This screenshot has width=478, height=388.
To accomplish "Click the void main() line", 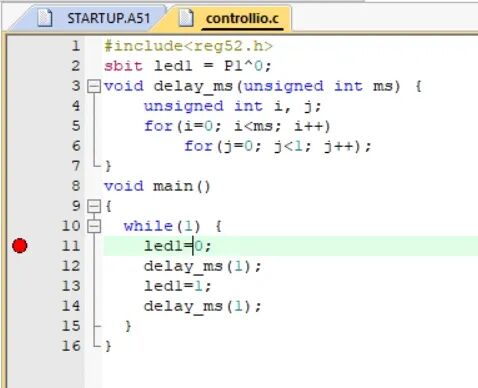I will (157, 186).
